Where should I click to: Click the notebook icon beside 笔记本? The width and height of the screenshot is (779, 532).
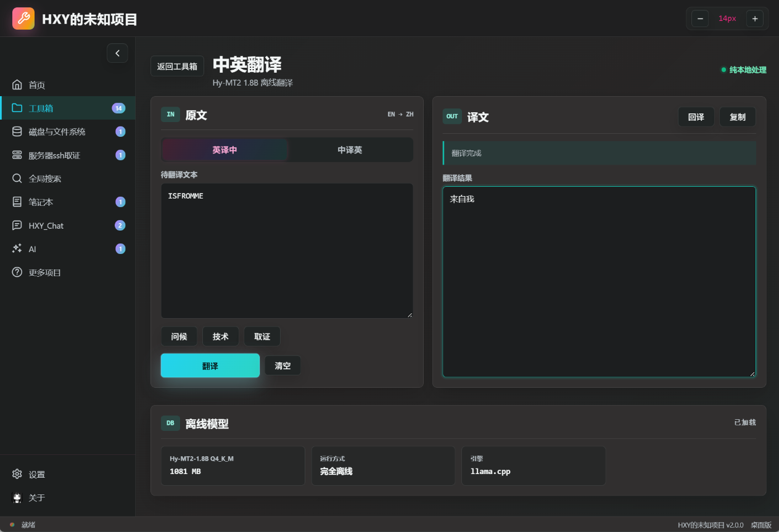(x=17, y=202)
